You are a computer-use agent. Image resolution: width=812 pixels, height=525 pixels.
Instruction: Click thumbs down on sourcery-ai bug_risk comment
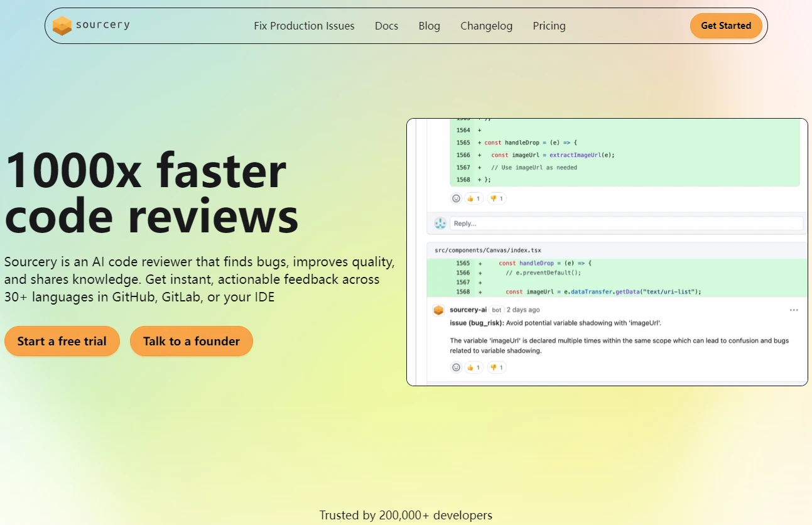pos(496,367)
